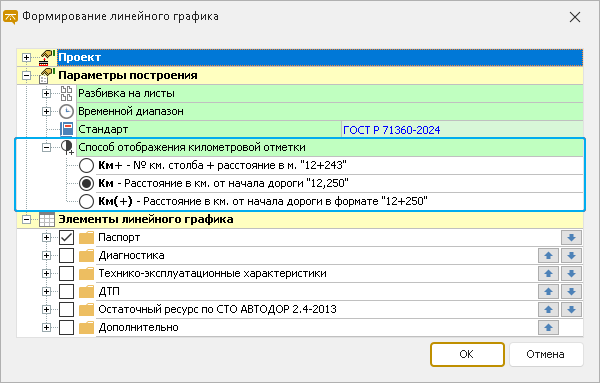Move Дополнительно row up
Screen dimensions: 600x383
[548, 328]
